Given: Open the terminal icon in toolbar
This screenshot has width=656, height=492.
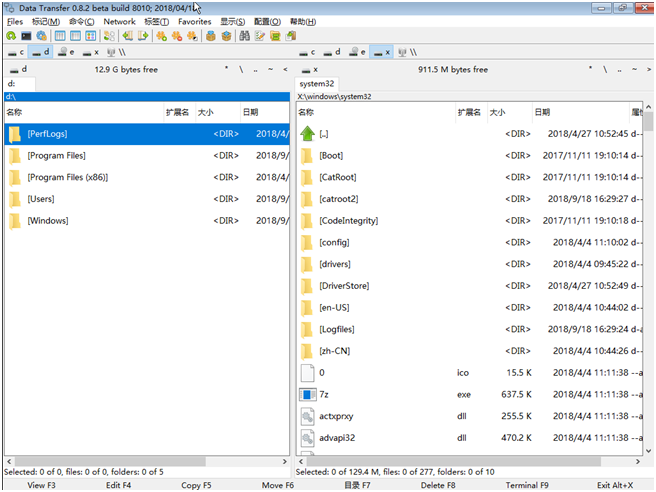Looking at the screenshot, I should (x=27, y=36).
